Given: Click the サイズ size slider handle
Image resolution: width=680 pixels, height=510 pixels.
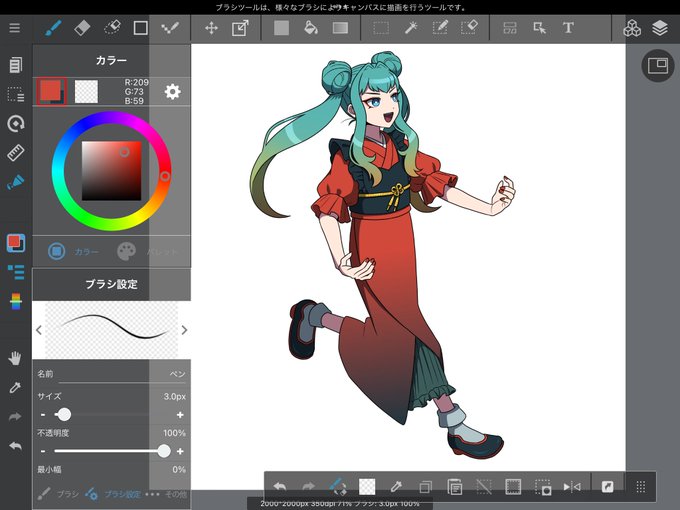Looking at the screenshot, I should [64, 415].
